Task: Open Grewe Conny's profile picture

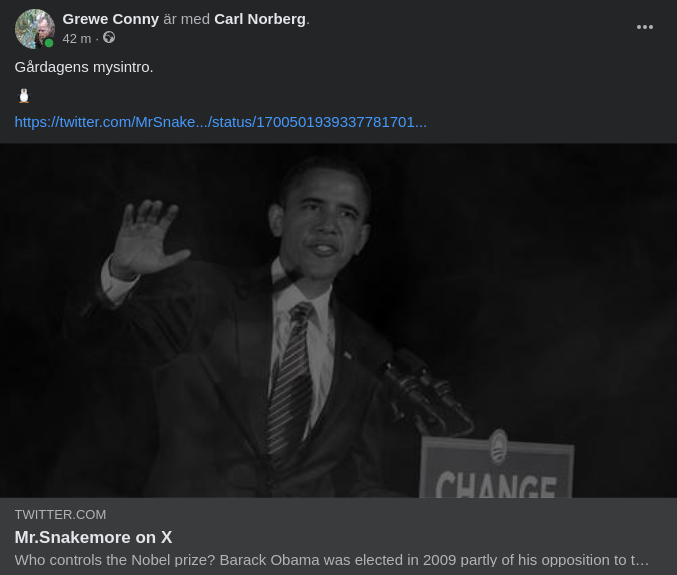Action: coord(35,29)
